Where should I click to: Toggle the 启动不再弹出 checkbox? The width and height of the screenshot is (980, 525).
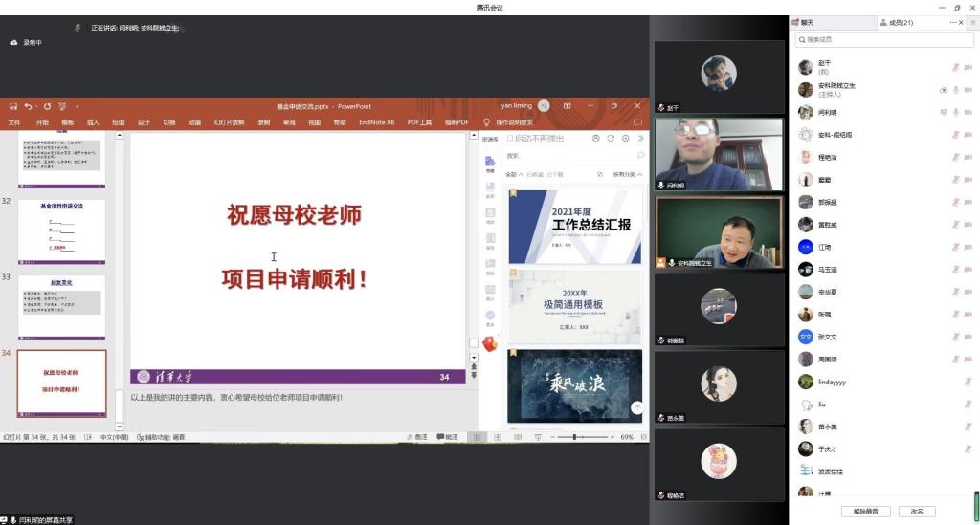(509, 140)
